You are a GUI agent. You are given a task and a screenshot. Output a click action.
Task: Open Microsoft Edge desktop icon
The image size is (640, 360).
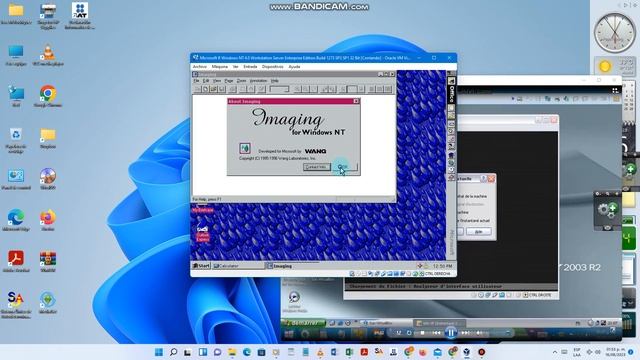click(16, 220)
